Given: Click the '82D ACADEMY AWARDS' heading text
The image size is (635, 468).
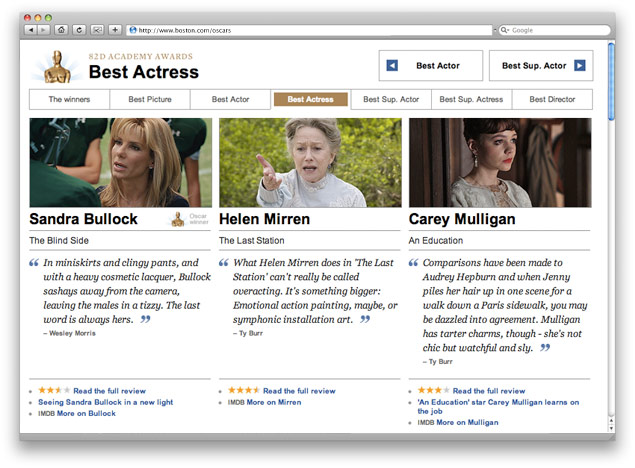Looking at the screenshot, I should [141, 56].
